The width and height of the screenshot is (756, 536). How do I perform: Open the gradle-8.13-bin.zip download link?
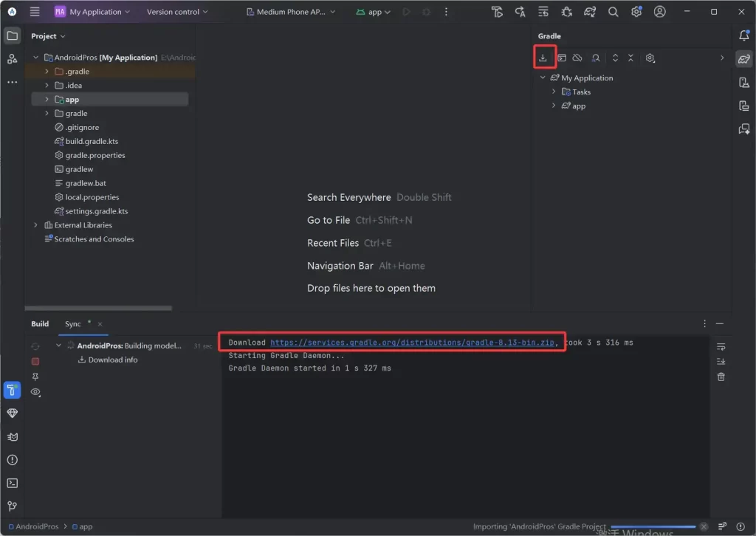pyautogui.click(x=412, y=343)
